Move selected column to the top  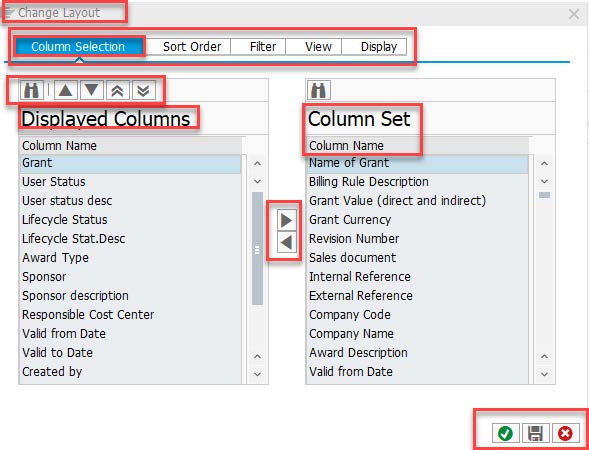point(118,91)
